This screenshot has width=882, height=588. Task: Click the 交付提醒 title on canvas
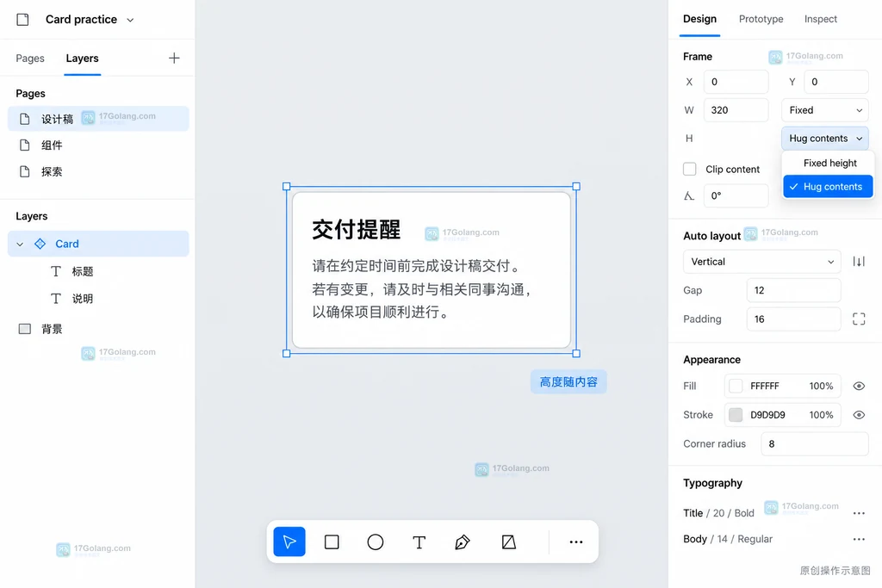pyautogui.click(x=356, y=229)
